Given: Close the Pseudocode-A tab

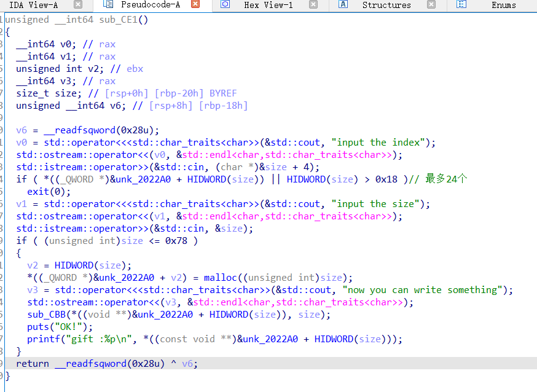Looking at the screenshot, I should click(195, 5).
